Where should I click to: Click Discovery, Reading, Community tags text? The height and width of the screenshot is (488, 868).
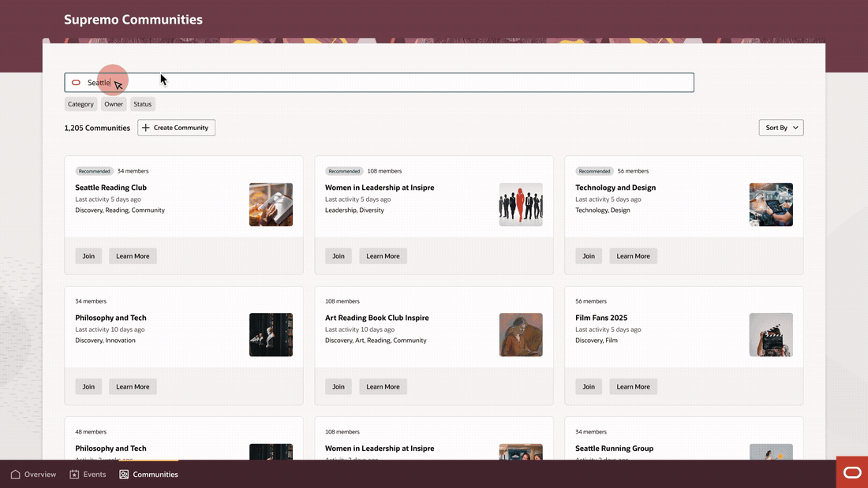click(120, 210)
